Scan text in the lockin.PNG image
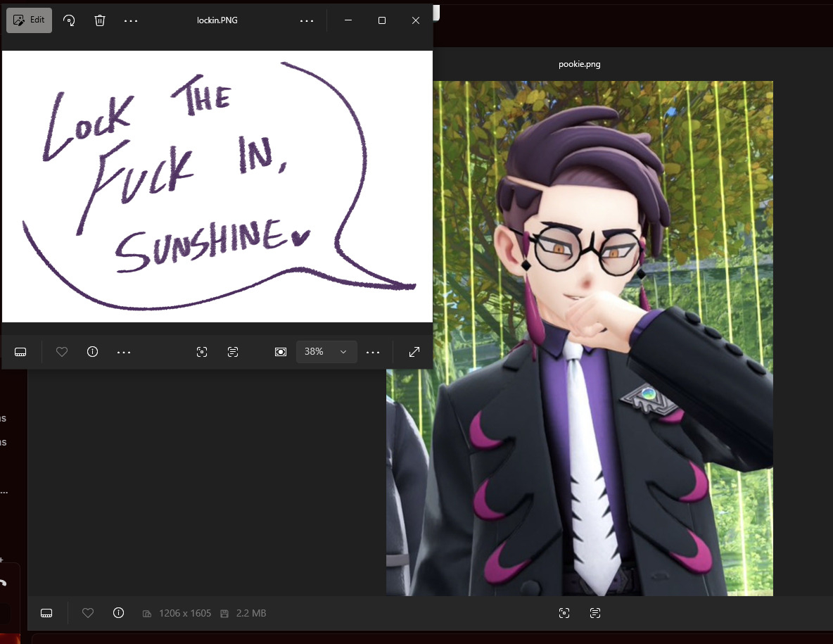 (233, 352)
